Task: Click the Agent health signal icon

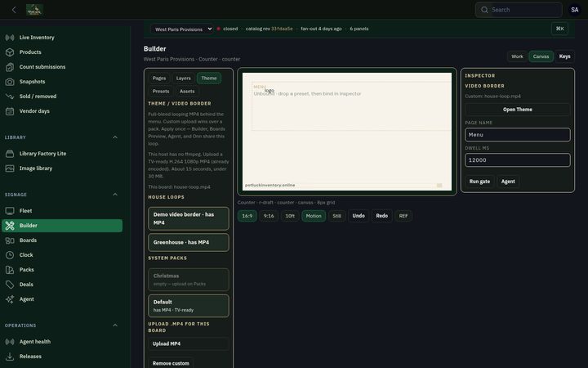Action: (x=10, y=342)
